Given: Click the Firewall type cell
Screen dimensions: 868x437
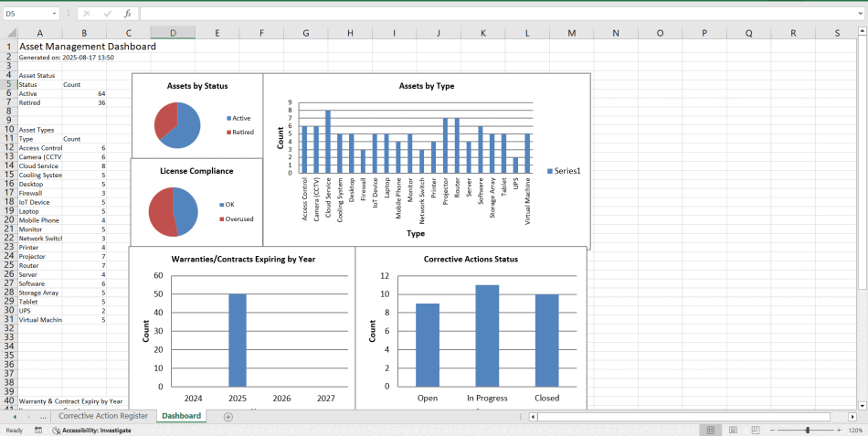Looking at the screenshot, I should (x=40, y=193).
